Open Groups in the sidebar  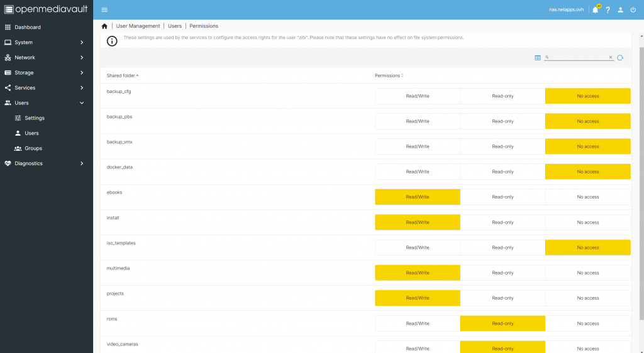[33, 148]
